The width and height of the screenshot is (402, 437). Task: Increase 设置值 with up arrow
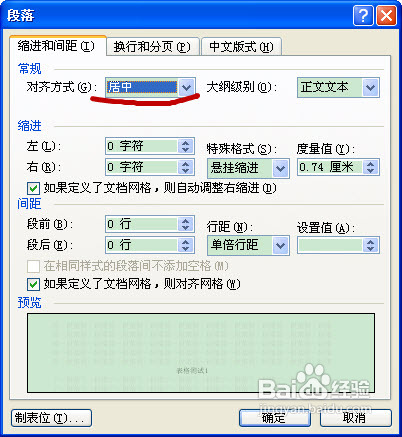371,242
